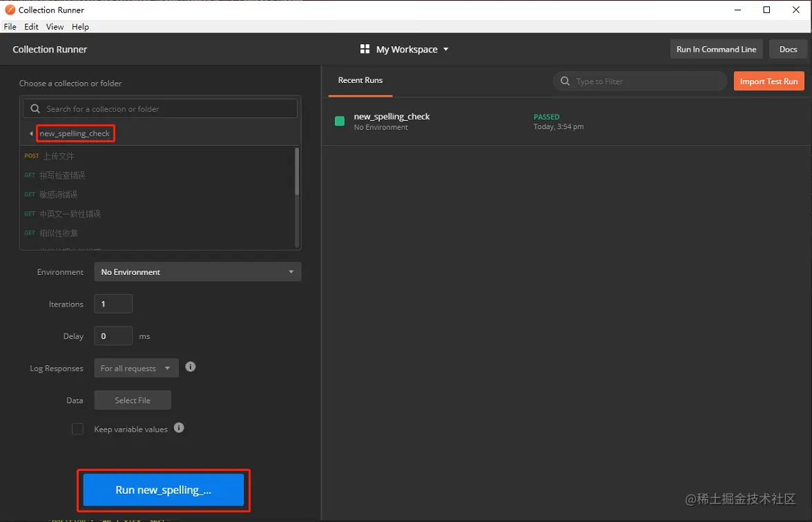The width and height of the screenshot is (812, 522).
Task: Switch to the Recent Runs tab
Action: (360, 80)
